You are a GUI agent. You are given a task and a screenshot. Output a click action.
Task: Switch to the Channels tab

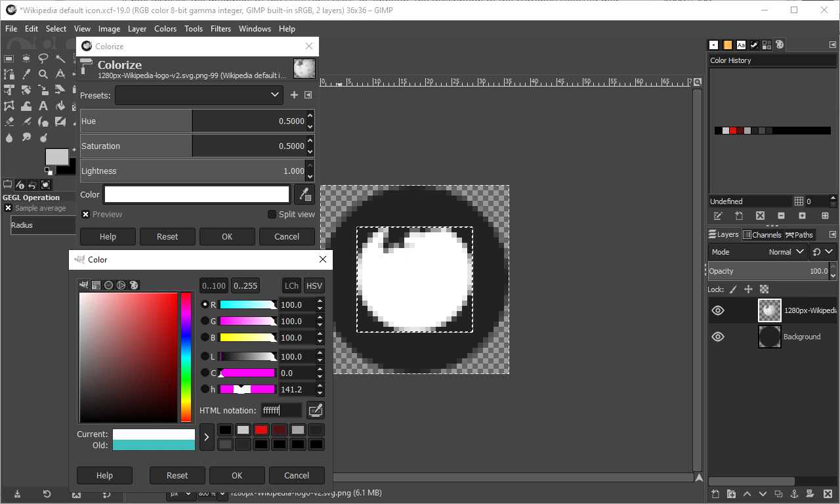coord(762,234)
